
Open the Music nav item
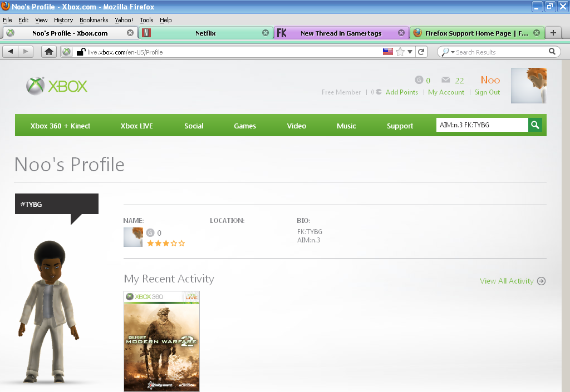pyautogui.click(x=346, y=126)
